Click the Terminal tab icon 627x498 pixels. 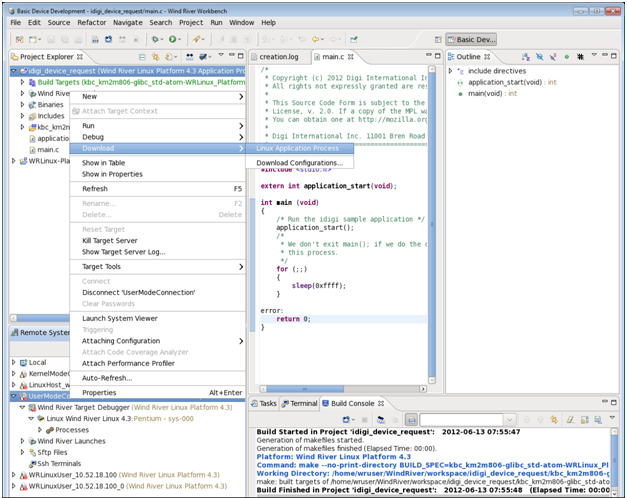click(x=285, y=404)
